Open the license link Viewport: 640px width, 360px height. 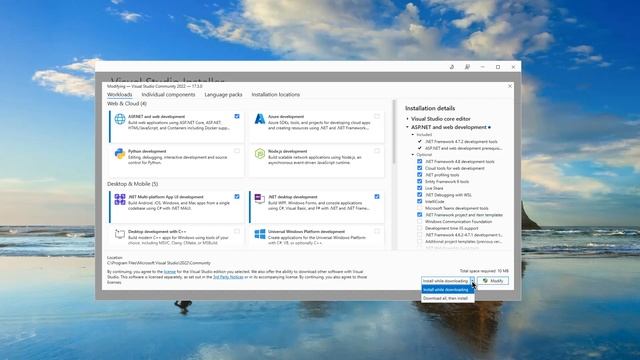click(x=170, y=271)
